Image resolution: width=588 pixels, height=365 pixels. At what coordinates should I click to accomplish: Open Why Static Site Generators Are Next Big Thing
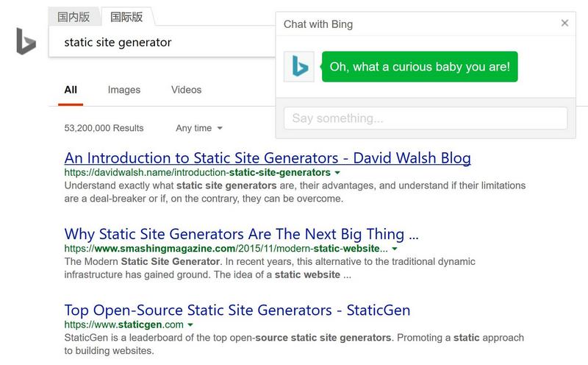[242, 234]
